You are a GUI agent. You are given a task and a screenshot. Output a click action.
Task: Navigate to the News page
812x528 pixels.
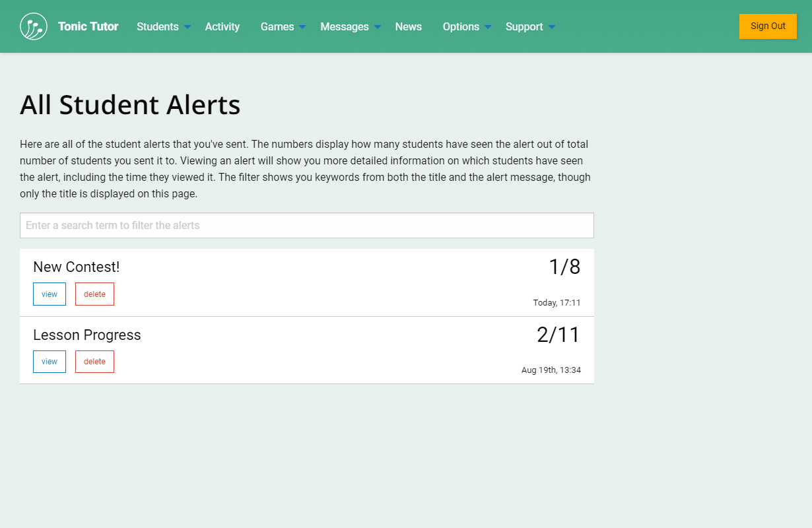(408, 26)
